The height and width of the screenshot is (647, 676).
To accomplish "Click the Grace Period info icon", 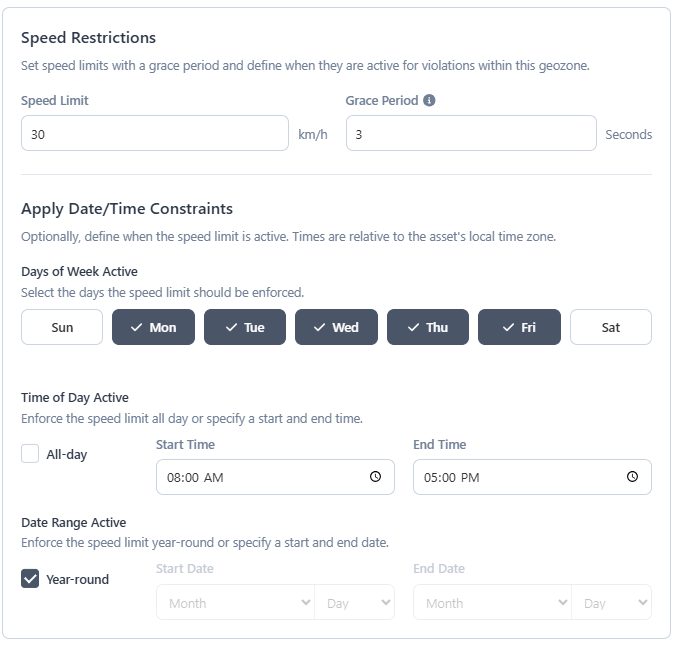I will 429,100.
